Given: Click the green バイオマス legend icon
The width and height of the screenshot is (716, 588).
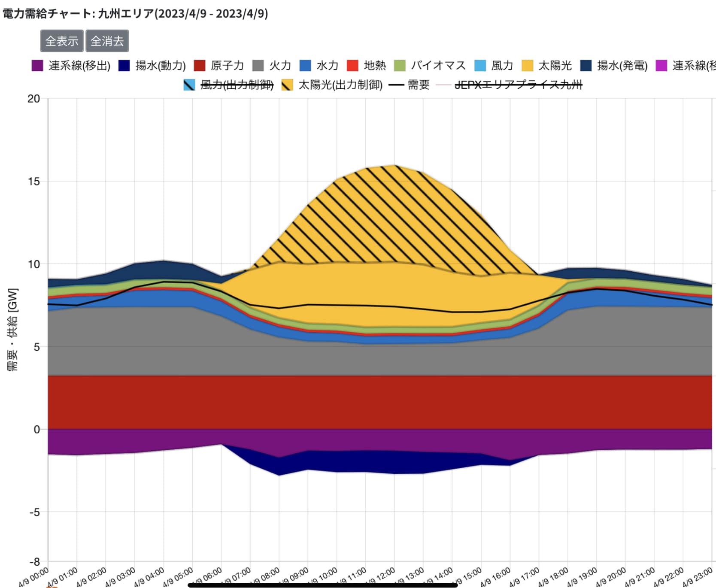Looking at the screenshot, I should tap(400, 66).
